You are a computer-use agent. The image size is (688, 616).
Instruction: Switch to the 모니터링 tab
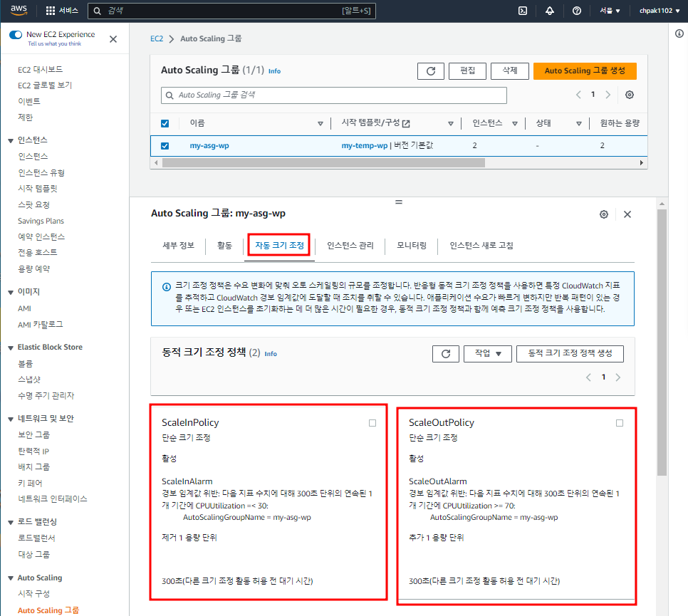point(412,246)
